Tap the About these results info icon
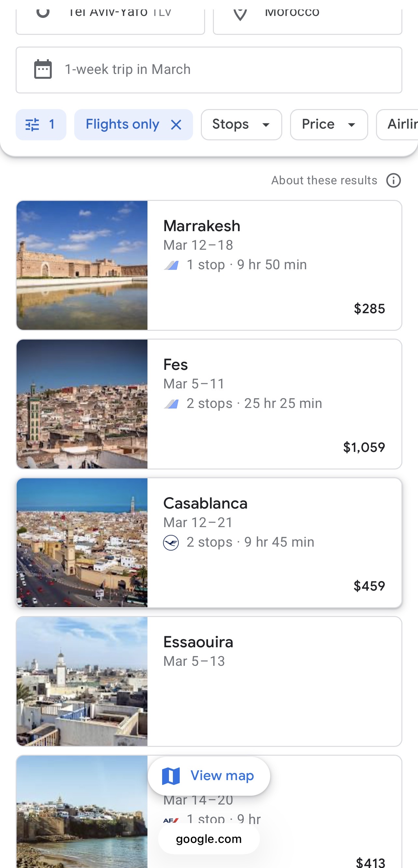418x868 pixels. click(x=393, y=181)
